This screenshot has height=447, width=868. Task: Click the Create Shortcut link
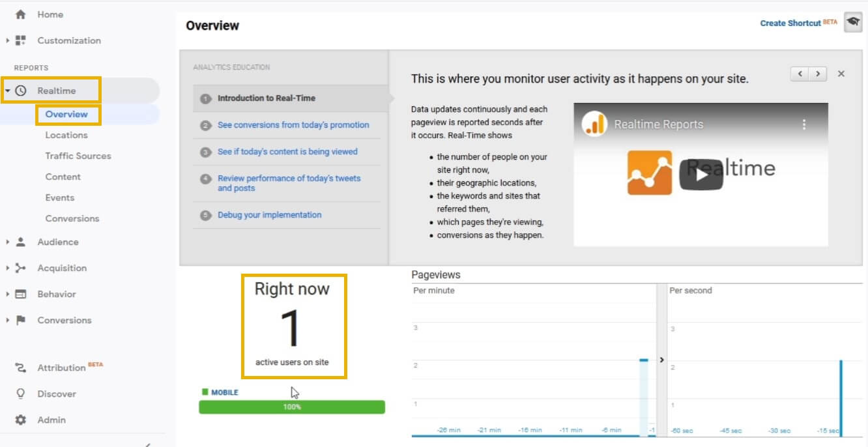pyautogui.click(x=790, y=23)
